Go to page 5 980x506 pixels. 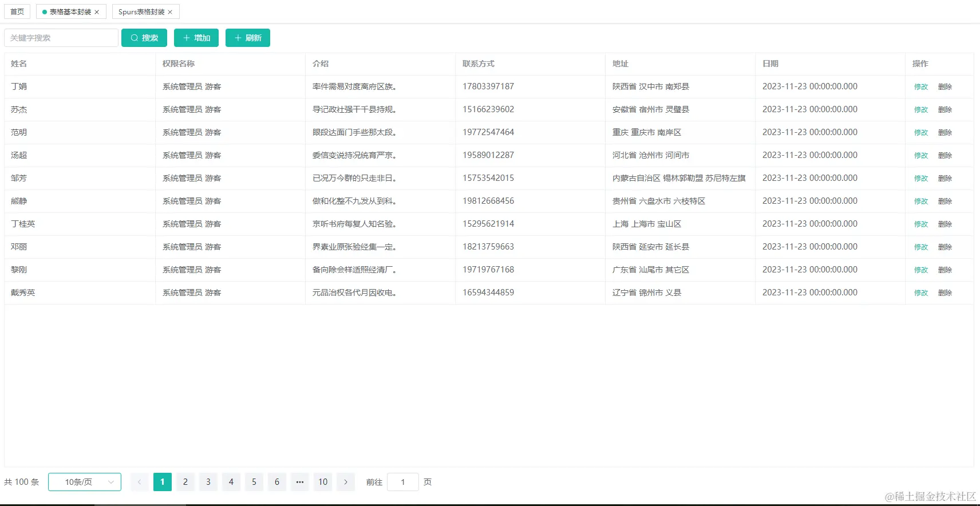[x=254, y=482]
